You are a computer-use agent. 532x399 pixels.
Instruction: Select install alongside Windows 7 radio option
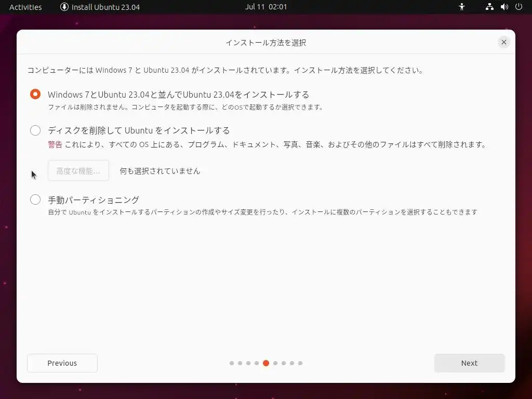[35, 94]
